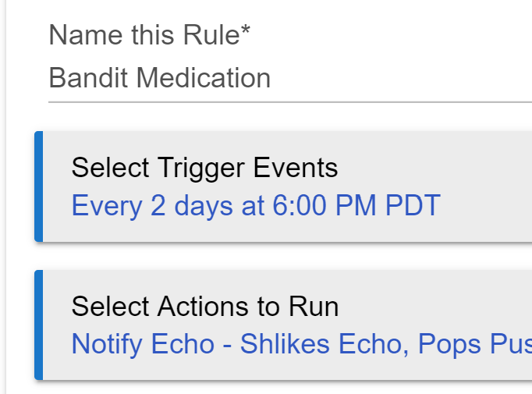Open the Notify Echo actions link
The width and height of the screenshot is (532, 394).
click(302, 344)
